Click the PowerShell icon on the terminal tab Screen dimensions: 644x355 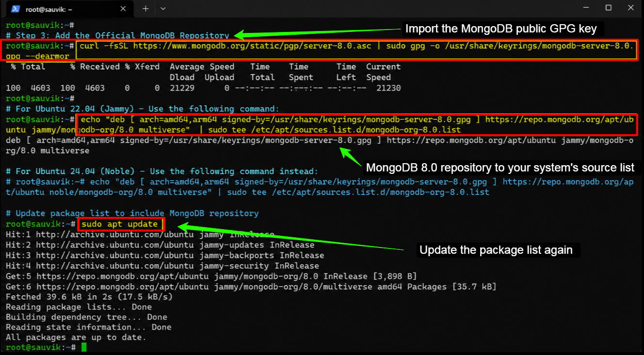16,9
